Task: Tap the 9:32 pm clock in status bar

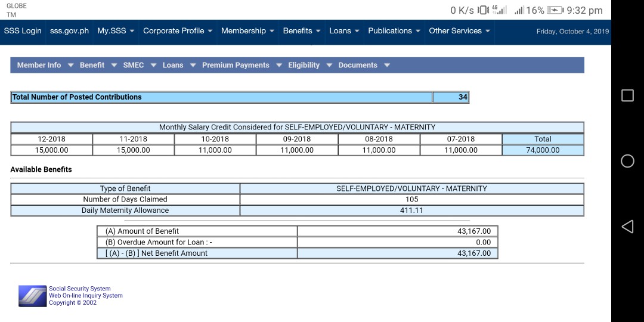Action: (584, 10)
